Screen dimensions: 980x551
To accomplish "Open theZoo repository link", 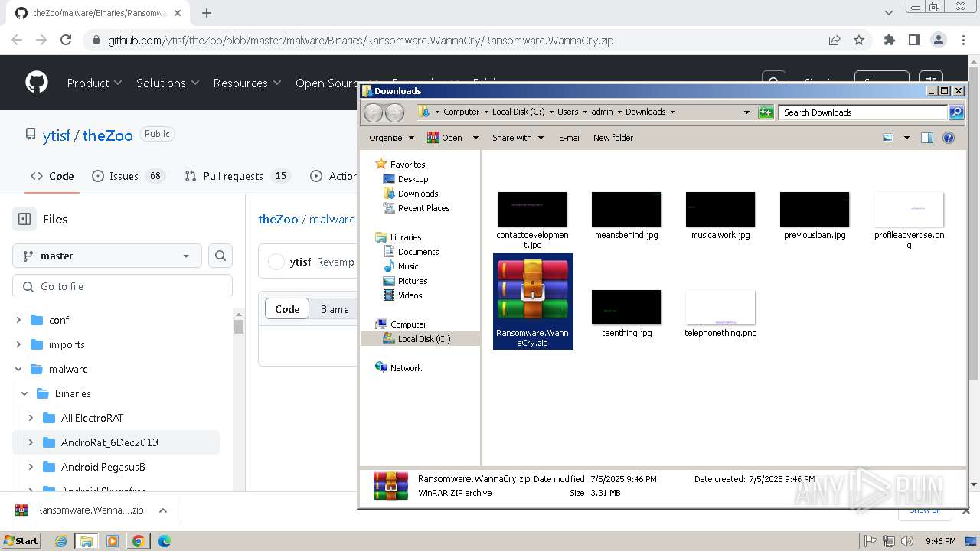I will (108, 135).
